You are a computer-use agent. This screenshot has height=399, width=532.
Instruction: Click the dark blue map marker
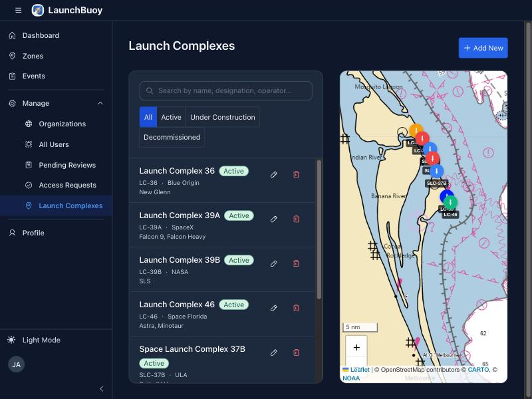pyautogui.click(x=446, y=195)
